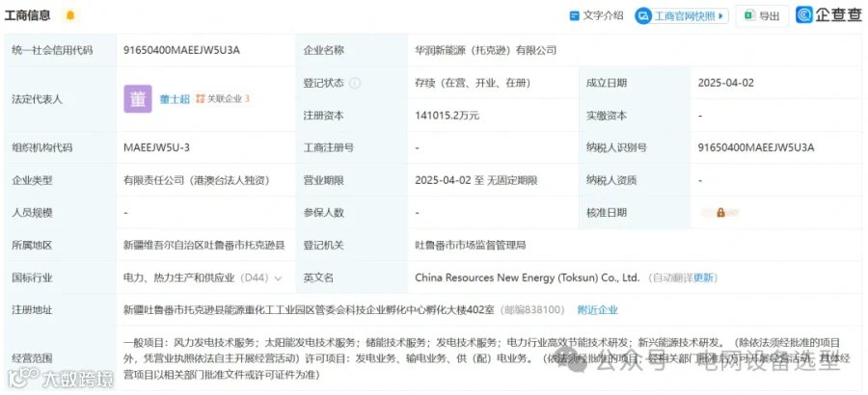The image size is (868, 395).
Task: Click the 导出 export button
Action: (x=762, y=16)
